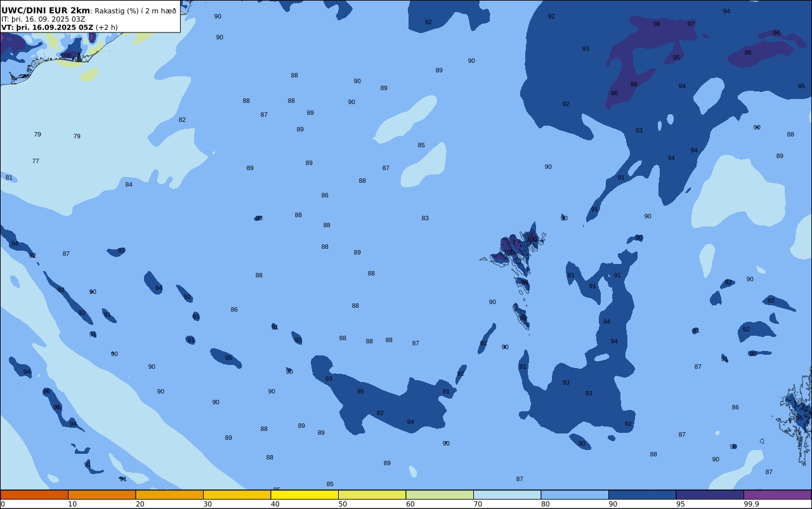Viewport: 812px width, 509px height.
Task: Click the 82 humidity value on the map
Action: point(182,120)
